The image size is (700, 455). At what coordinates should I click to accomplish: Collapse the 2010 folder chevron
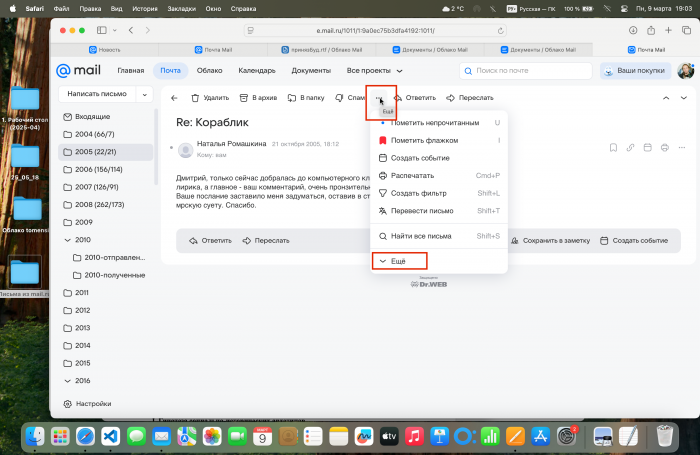(67, 240)
